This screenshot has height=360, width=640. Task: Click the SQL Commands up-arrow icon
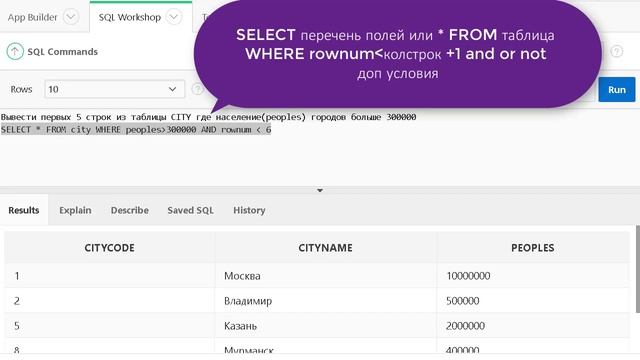pos(15,51)
